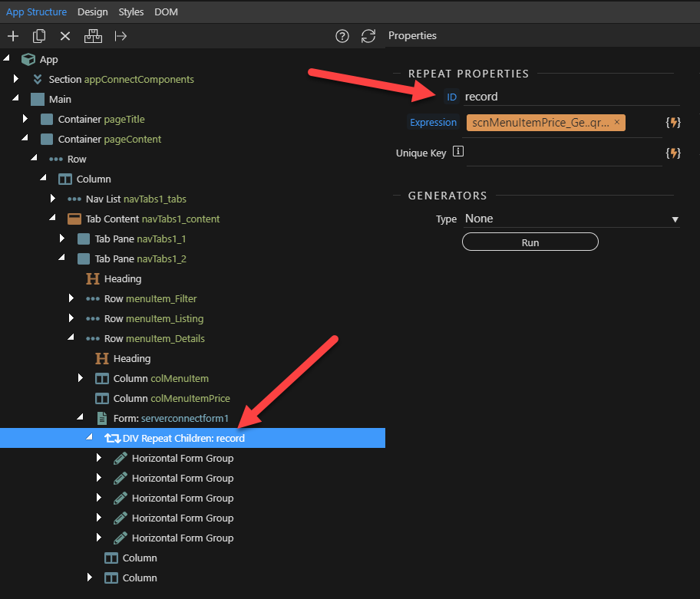This screenshot has width=700, height=599.
Task: Open dynamic data picker for Expression
Action: pos(673,123)
